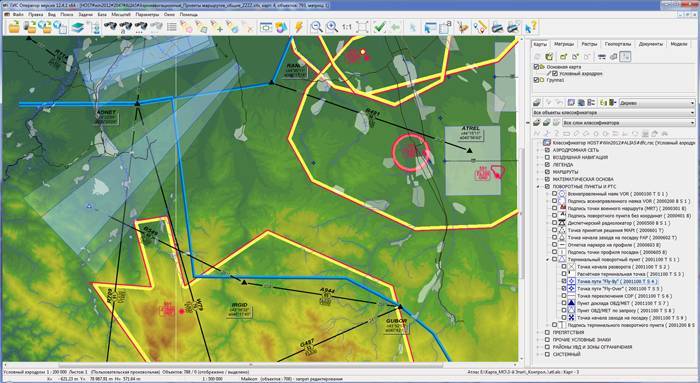The height and width of the screenshot is (383, 700).
Task: Click the selection arrow with window icon
Action: [430, 27]
